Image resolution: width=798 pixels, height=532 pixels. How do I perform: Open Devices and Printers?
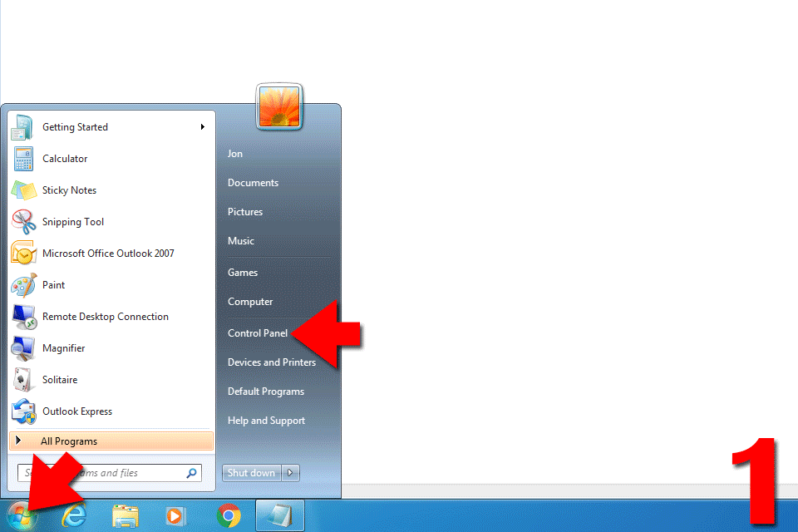[x=271, y=362]
